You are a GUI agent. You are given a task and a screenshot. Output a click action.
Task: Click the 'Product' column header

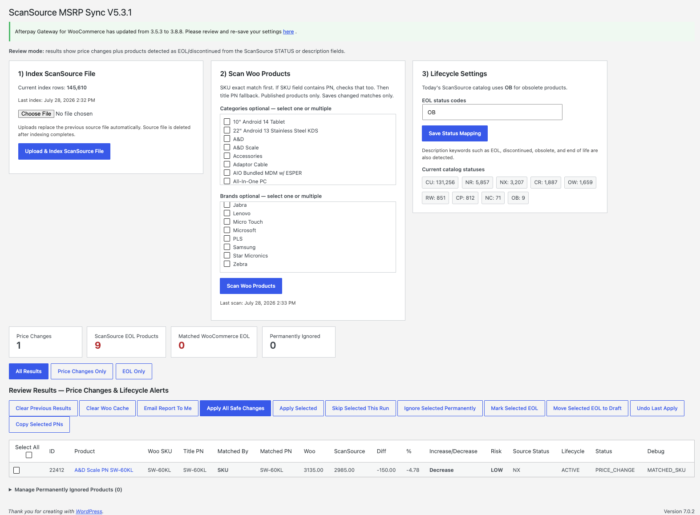[84, 451]
